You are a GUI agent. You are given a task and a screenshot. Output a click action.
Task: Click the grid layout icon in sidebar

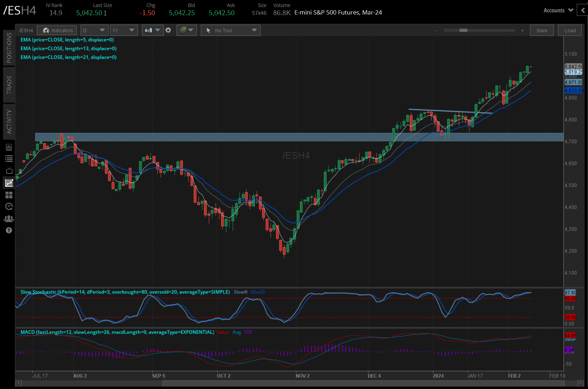(9, 195)
